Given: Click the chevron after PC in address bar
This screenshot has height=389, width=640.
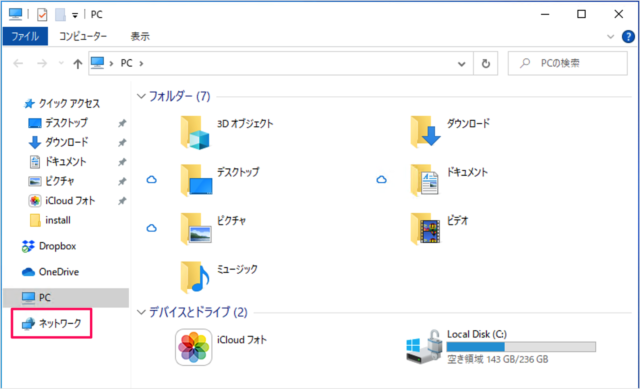Looking at the screenshot, I should point(141,63).
